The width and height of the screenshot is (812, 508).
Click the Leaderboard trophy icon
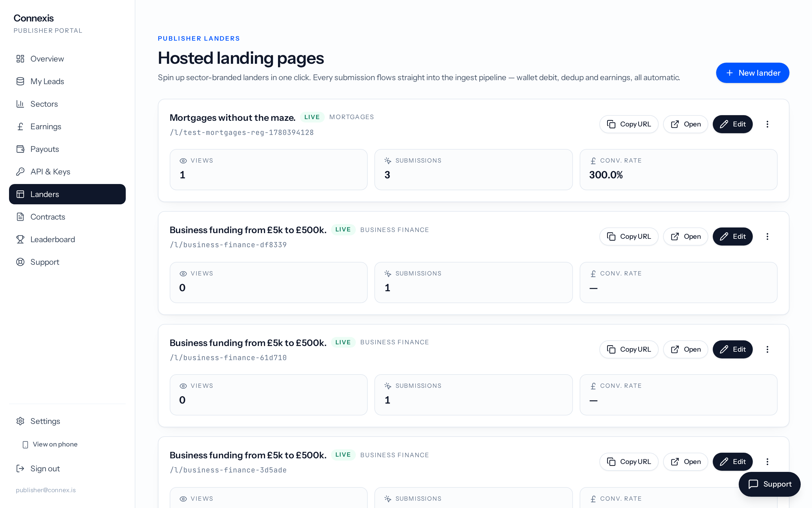click(x=20, y=239)
